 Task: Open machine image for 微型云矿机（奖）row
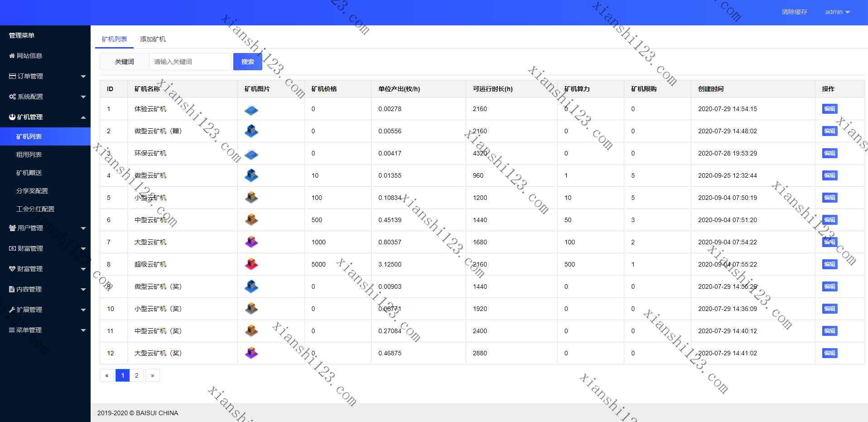(251, 286)
